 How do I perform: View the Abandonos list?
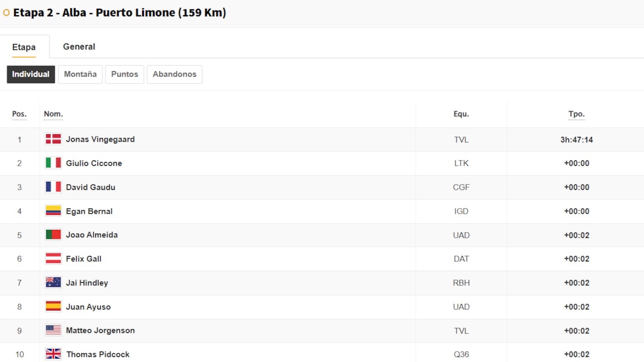(175, 74)
